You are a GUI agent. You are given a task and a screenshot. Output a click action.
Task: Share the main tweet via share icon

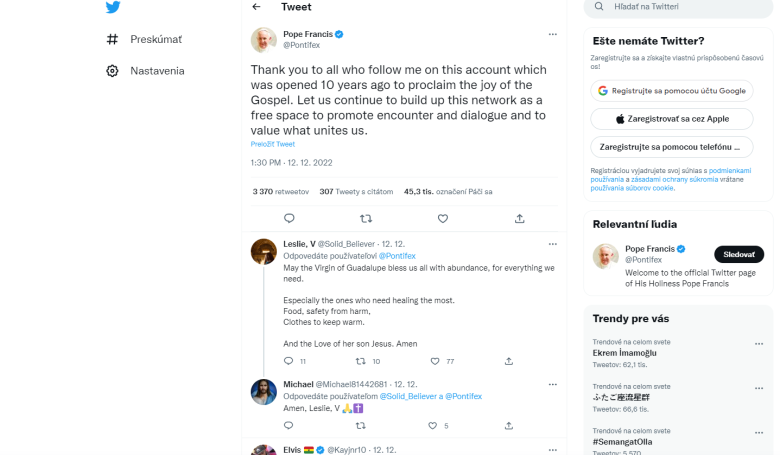(x=519, y=218)
